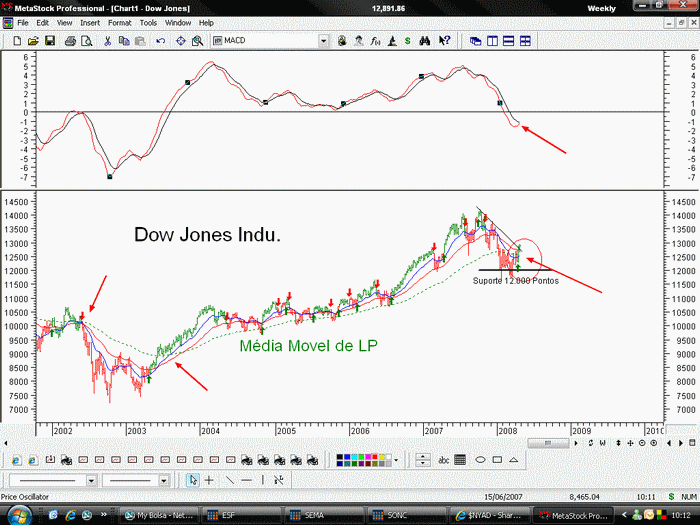Pick the bright blue color swatch
The image size is (700, 525).
(347, 457)
